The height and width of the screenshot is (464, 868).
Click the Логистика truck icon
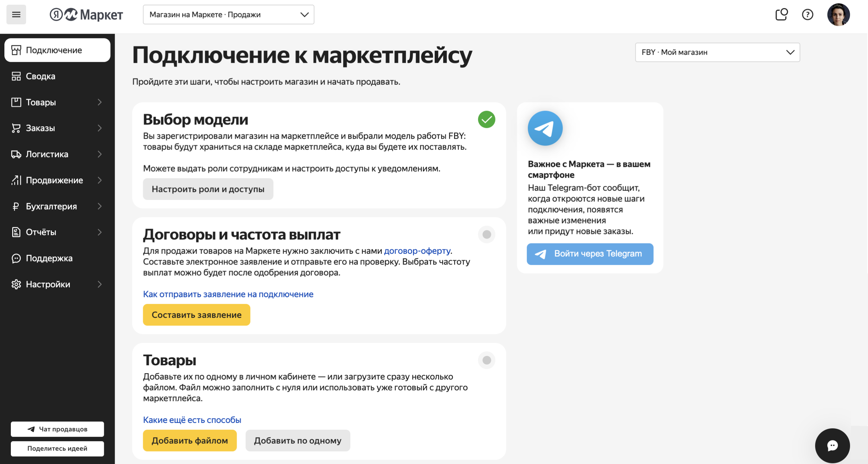(x=16, y=154)
